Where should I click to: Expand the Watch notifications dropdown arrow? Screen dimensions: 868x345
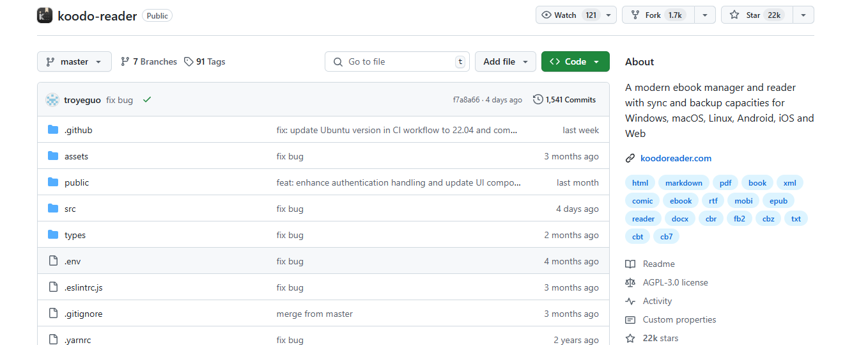pos(608,15)
